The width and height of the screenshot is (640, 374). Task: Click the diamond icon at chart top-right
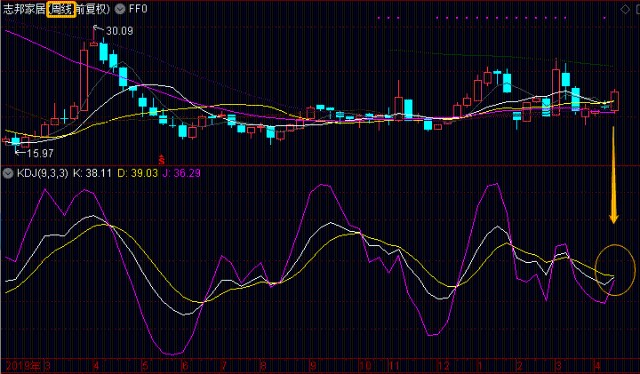625,9
